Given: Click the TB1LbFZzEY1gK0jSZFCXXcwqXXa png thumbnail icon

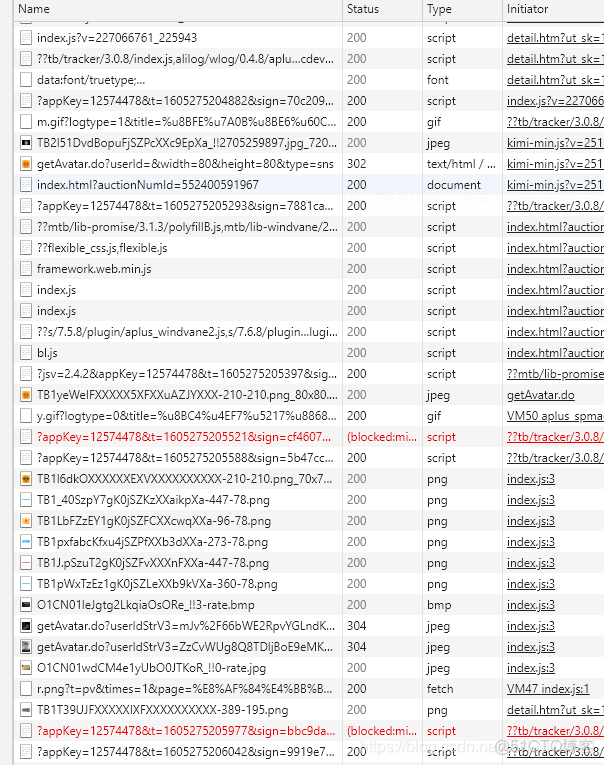Looking at the screenshot, I should pos(26,521).
